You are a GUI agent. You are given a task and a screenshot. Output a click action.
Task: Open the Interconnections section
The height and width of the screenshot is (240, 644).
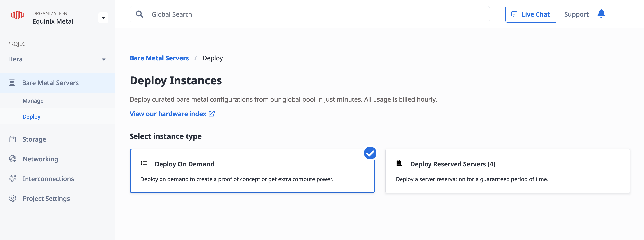(48, 179)
